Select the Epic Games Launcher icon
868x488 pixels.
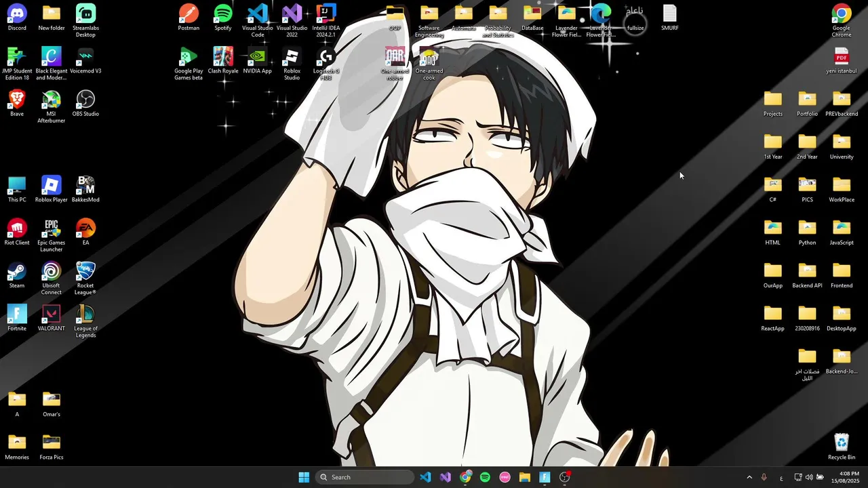52,235
